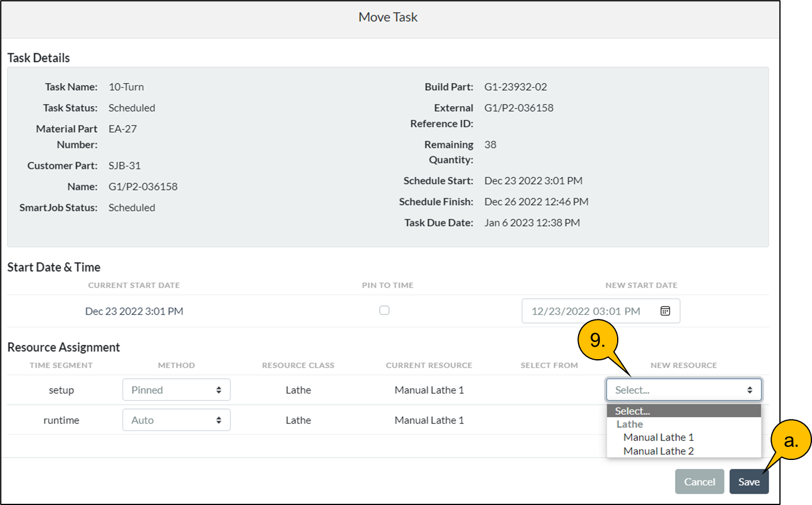
Task: Click the Task Due Date value Jan 6 2023 12:38 PM
Action: pos(532,223)
